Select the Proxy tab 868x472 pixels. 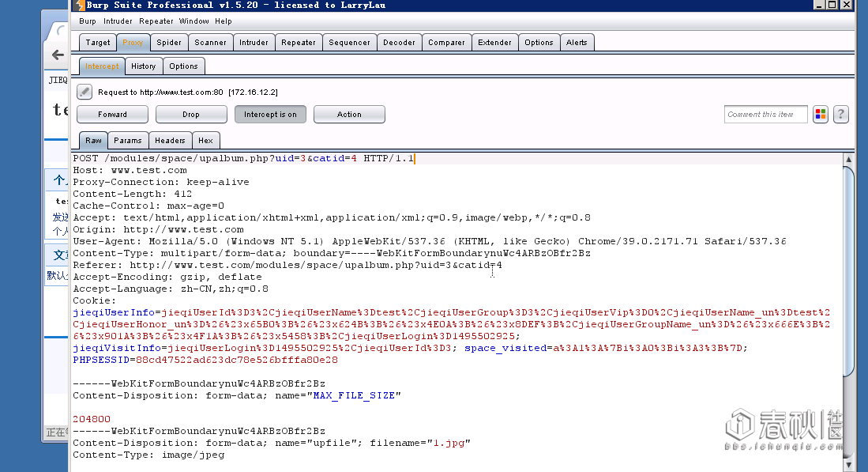(x=133, y=42)
